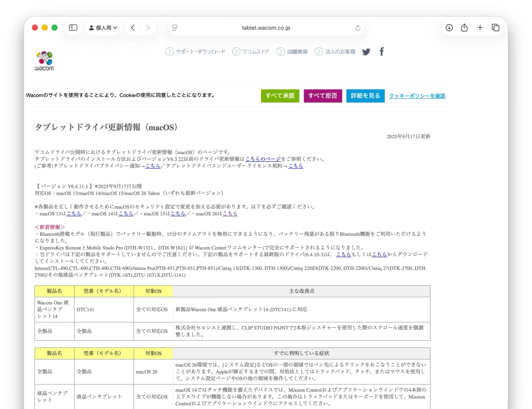532x409 pixels.
Task: Open a new tab with the plus icon
Action: (x=480, y=27)
